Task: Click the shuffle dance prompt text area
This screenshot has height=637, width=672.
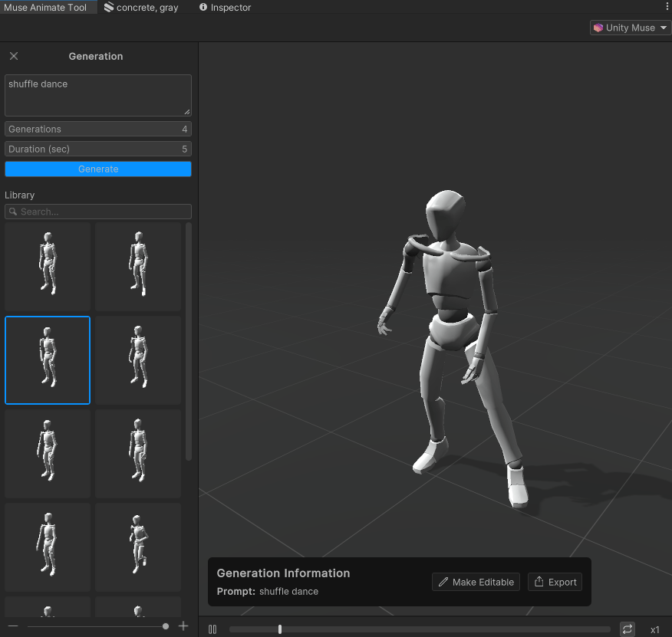Action: (97, 95)
